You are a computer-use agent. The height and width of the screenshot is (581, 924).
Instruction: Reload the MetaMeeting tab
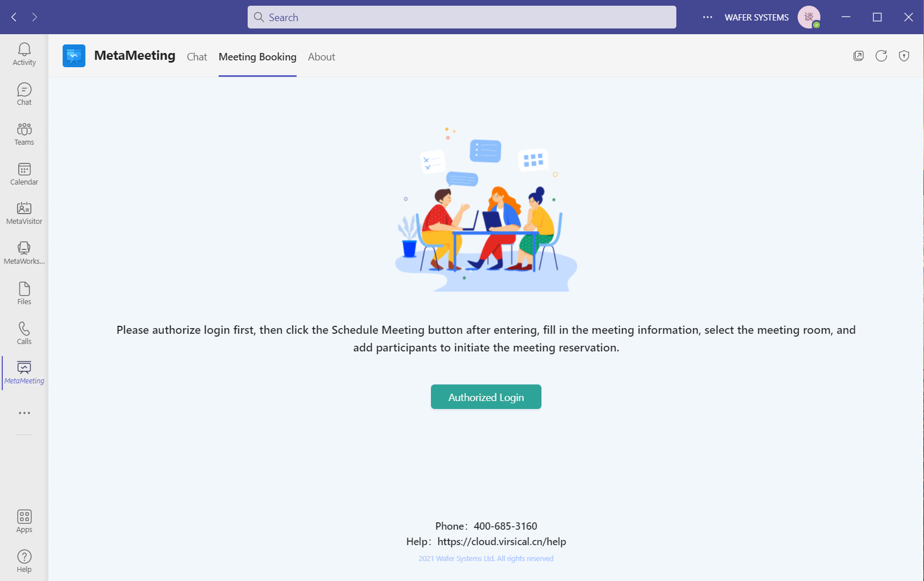pos(881,56)
